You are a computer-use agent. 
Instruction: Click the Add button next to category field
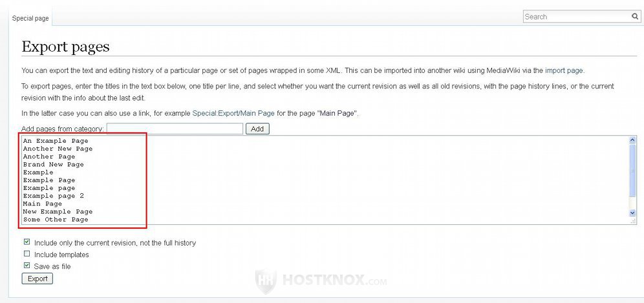pyautogui.click(x=257, y=129)
